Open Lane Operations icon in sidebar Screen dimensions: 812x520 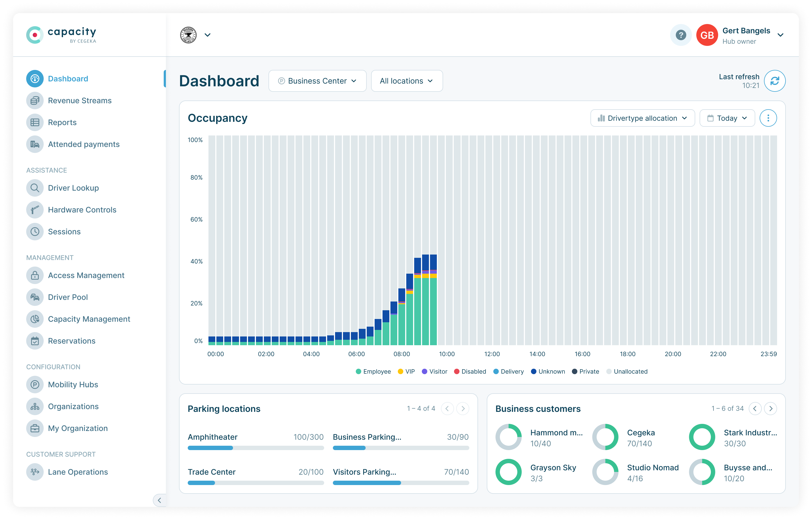35,472
